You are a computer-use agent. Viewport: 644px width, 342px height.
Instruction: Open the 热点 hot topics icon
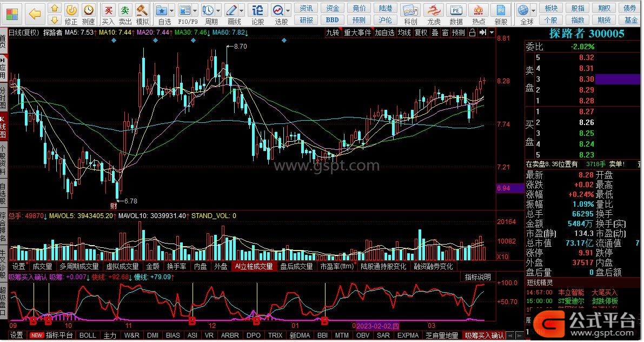(478, 14)
